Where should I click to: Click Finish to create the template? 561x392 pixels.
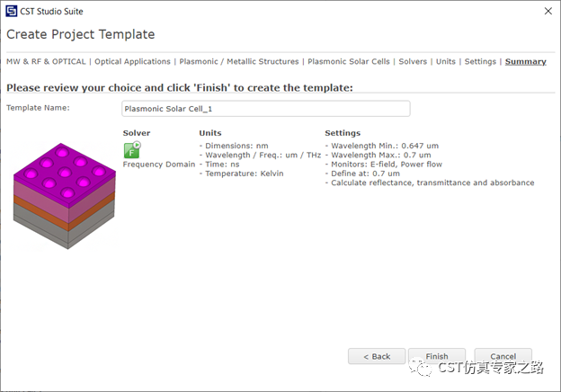[436, 356]
